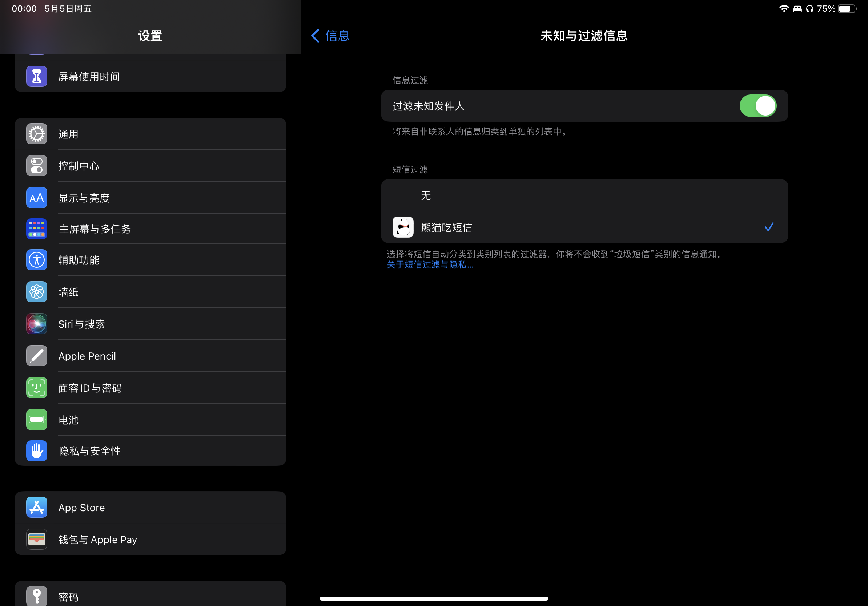Viewport: 868px width, 606px height.
Task: Tap the General gear icon
Action: tap(37, 134)
